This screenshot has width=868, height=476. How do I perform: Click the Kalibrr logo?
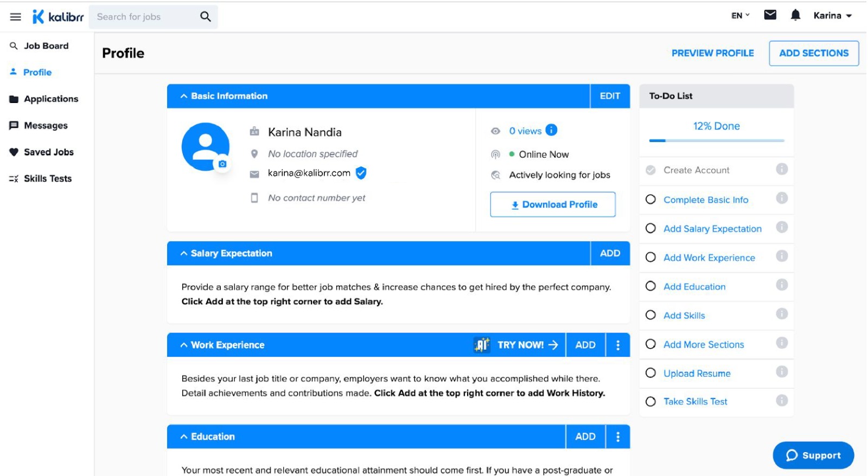pyautogui.click(x=58, y=17)
